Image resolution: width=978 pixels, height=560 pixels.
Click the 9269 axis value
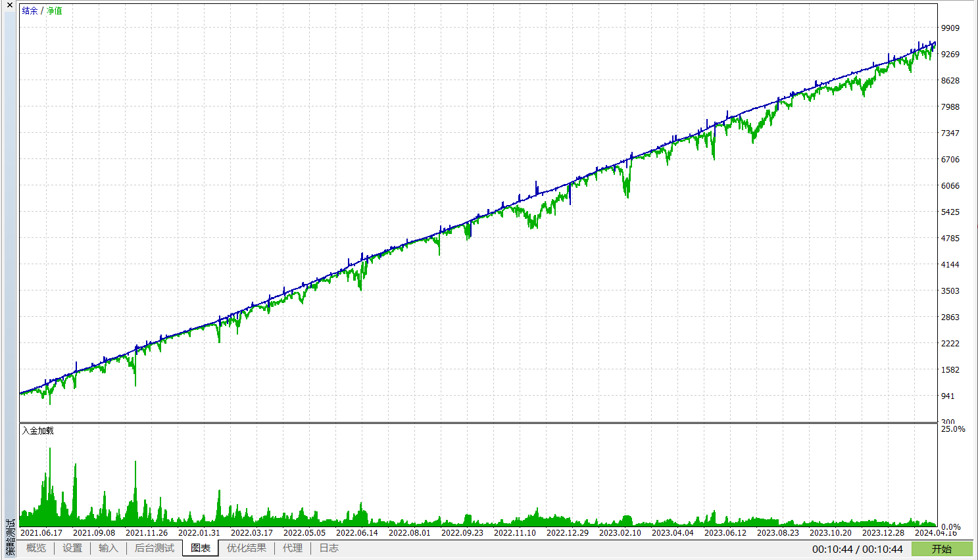point(950,55)
